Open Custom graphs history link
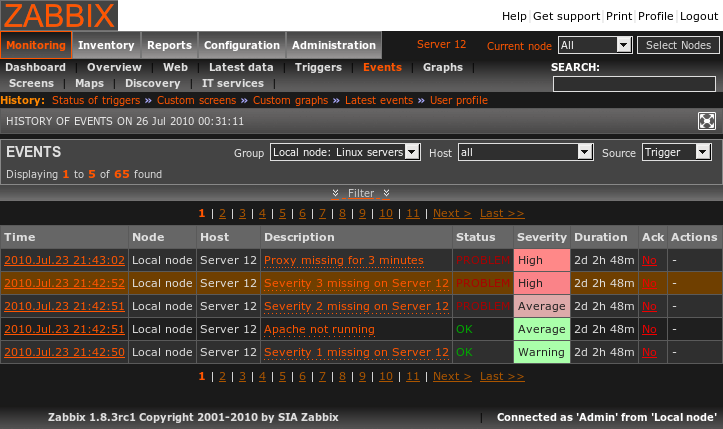 [290, 100]
